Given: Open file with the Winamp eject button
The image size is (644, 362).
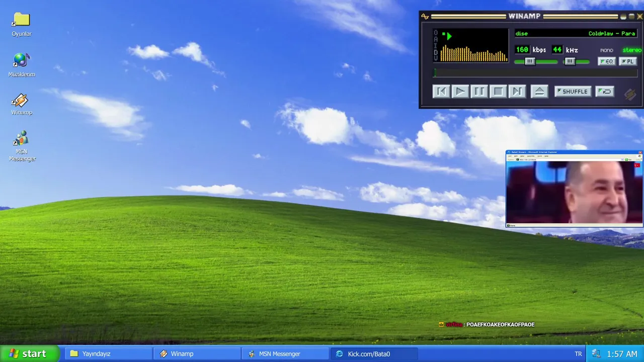Looking at the screenshot, I should point(539,92).
